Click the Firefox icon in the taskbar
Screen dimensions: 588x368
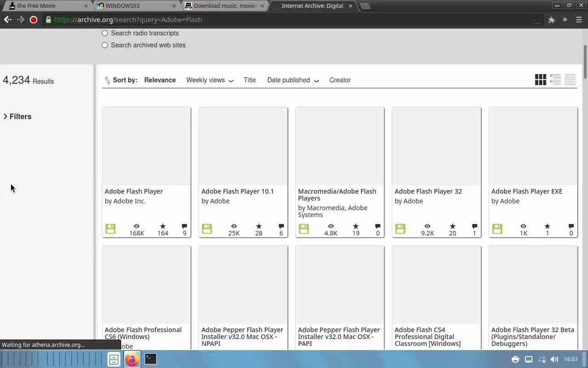132,359
